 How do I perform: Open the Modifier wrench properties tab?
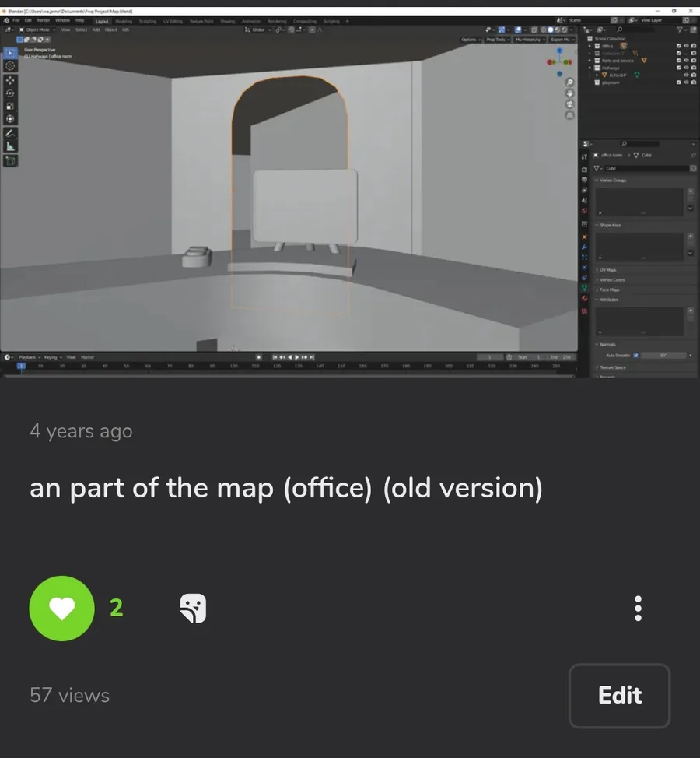coord(585,247)
